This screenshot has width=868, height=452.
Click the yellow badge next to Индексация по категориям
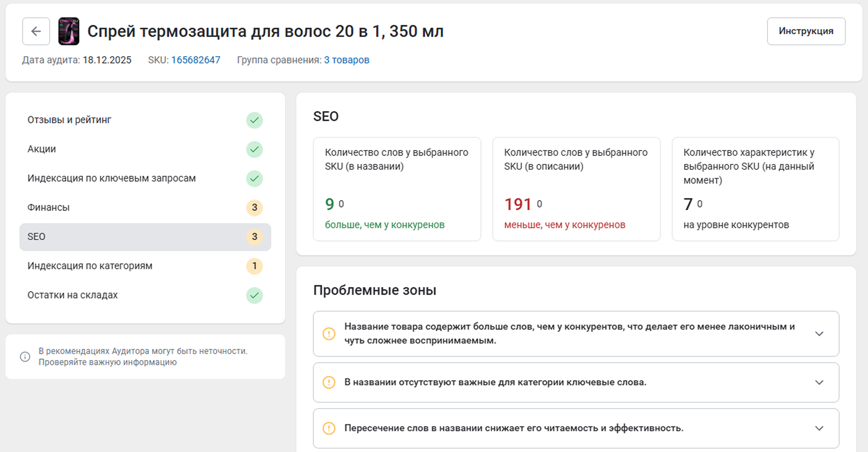254,266
